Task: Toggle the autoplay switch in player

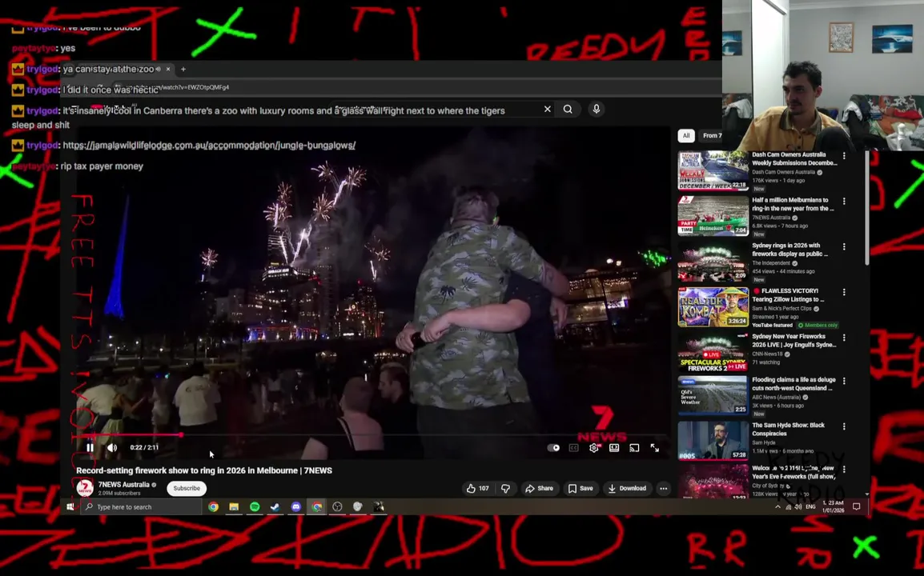Action: point(553,448)
